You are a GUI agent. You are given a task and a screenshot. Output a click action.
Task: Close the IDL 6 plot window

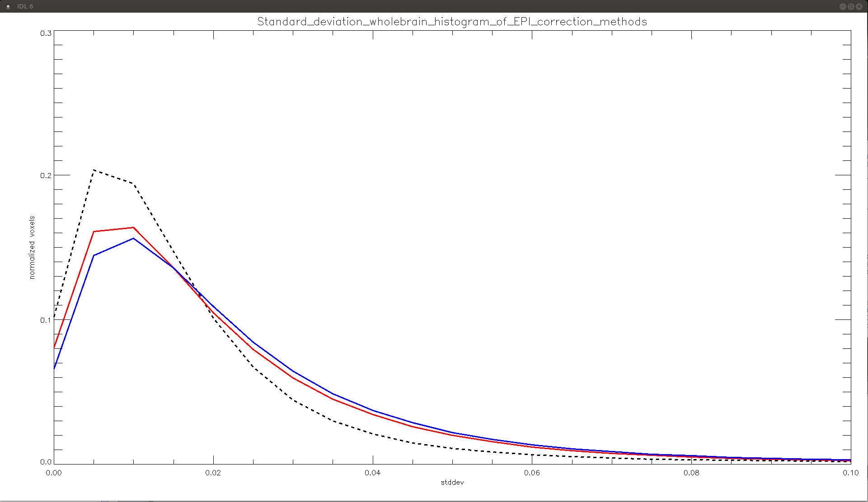859,6
